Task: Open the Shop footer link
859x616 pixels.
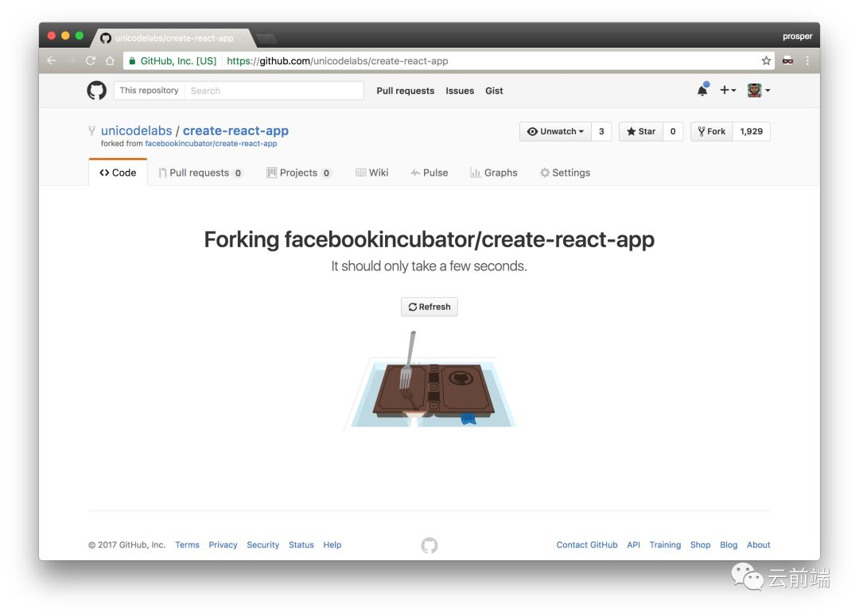Action: coord(700,544)
